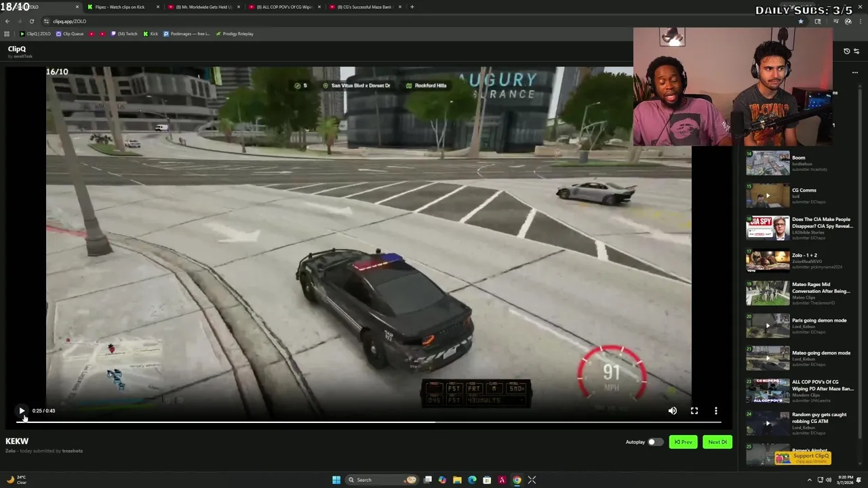Select the 'CG Comms' clip in queue
The width and height of the screenshot is (868, 488).
[x=800, y=196]
